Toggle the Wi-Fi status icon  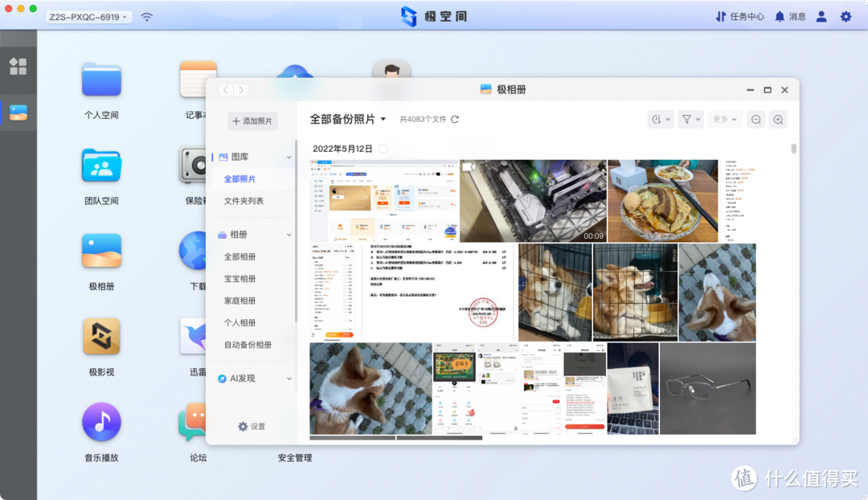pos(146,15)
